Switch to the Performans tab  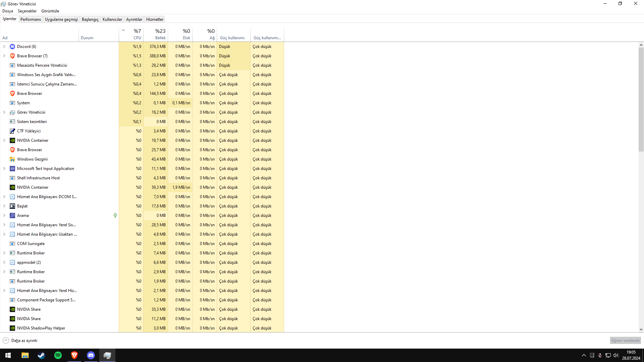tap(31, 19)
